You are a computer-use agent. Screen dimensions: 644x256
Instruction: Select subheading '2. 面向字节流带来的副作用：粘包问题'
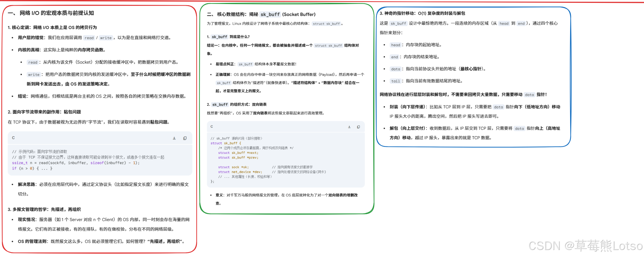click(44, 112)
